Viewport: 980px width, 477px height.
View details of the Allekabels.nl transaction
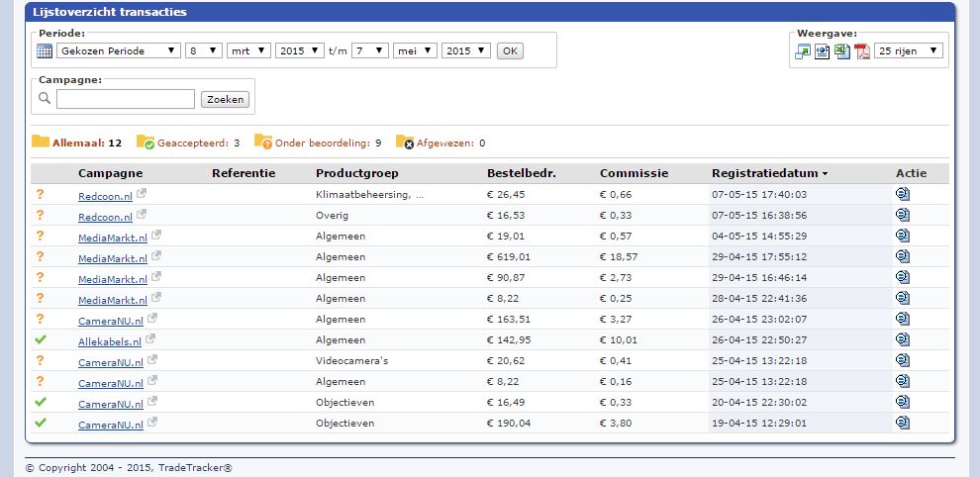point(903,339)
